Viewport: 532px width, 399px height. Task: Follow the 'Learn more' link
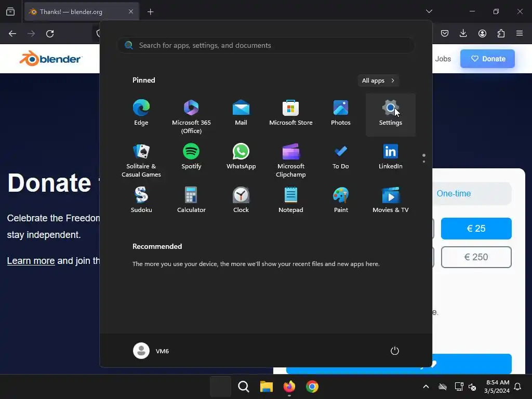(31, 261)
